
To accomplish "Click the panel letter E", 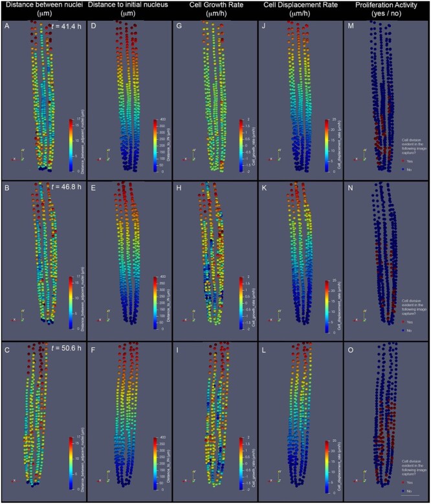I will tap(93, 188).
